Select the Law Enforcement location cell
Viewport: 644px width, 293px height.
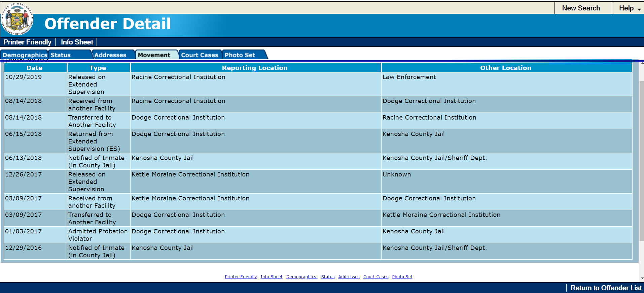click(x=507, y=85)
